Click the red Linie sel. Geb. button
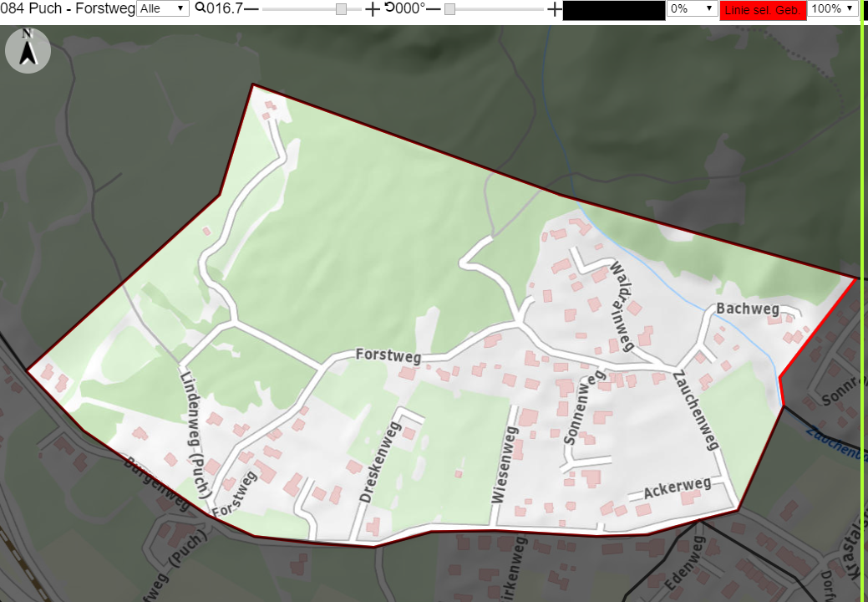The height and width of the screenshot is (602, 868). [x=763, y=11]
